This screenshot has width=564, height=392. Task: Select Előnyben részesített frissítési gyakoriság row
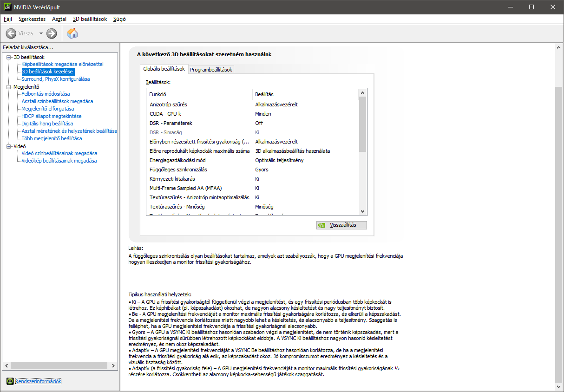click(x=252, y=142)
